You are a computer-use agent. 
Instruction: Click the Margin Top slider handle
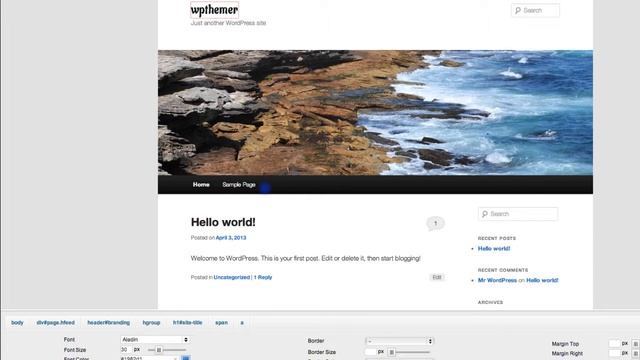point(636,344)
